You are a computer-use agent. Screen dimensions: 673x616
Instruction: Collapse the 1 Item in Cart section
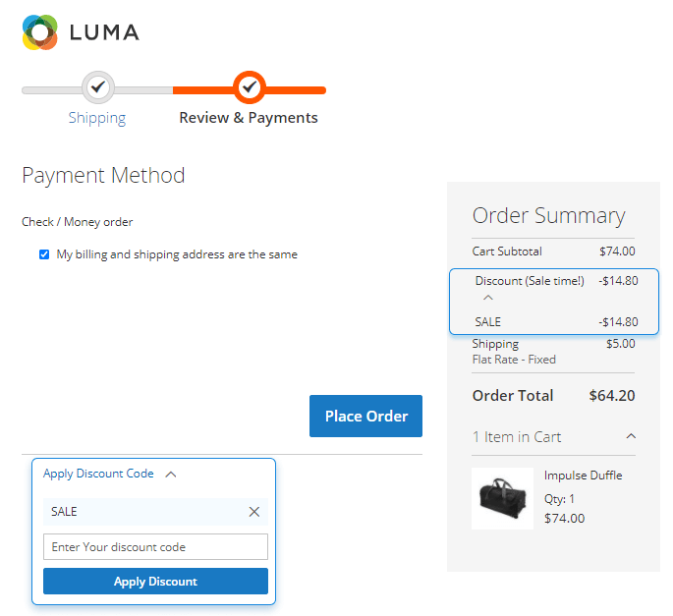(631, 436)
